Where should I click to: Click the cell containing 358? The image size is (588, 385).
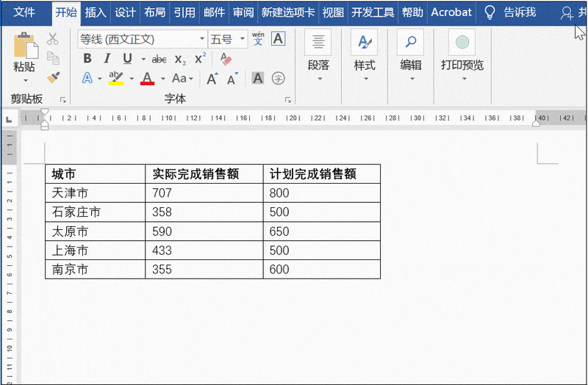(x=204, y=212)
